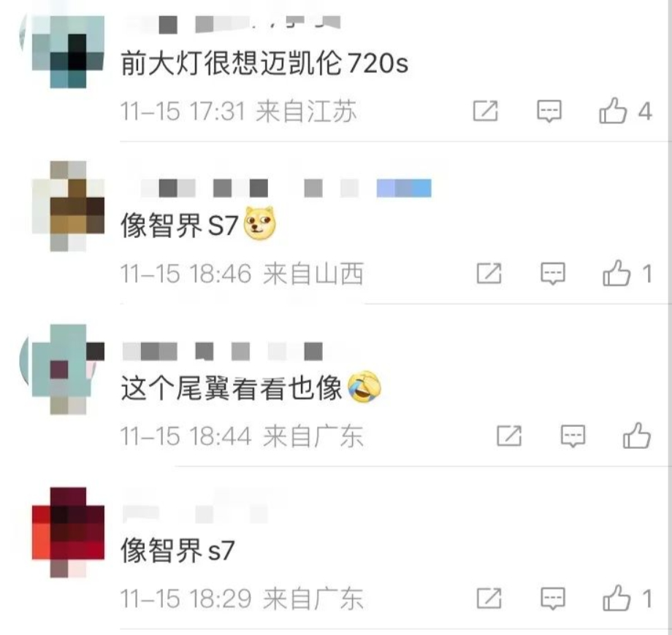
Task: Repost the comment from 江苏
Action: (x=486, y=112)
